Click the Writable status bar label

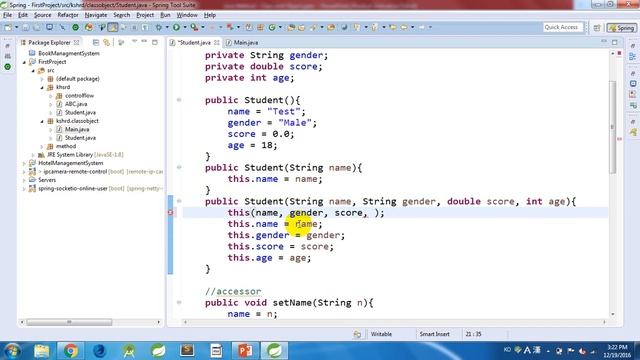coord(381,334)
